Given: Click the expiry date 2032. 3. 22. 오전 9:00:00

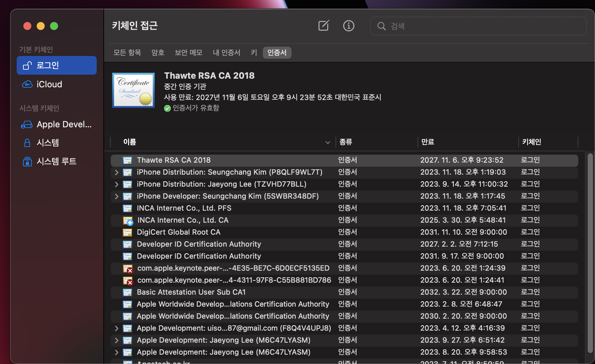Looking at the screenshot, I should click(x=464, y=292).
